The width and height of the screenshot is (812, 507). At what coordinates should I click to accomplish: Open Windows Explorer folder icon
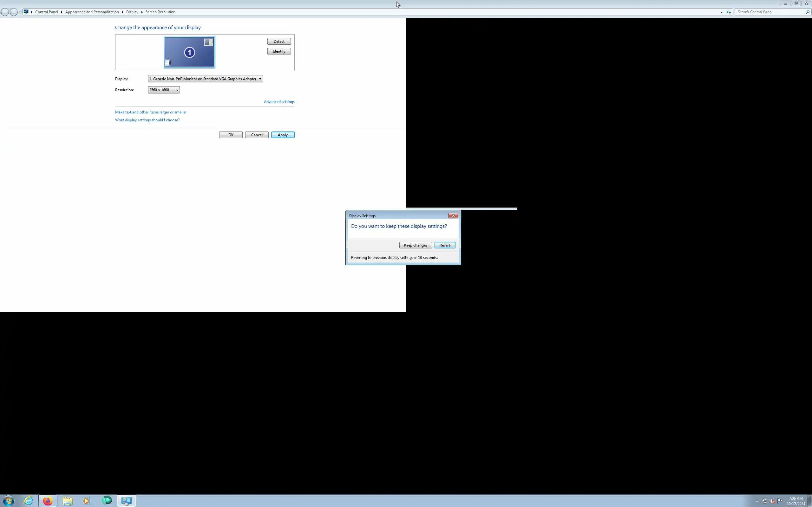[68, 501]
